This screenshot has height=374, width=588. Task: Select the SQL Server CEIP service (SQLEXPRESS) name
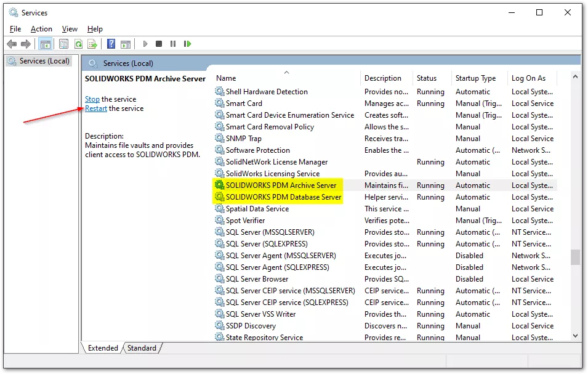(287, 302)
